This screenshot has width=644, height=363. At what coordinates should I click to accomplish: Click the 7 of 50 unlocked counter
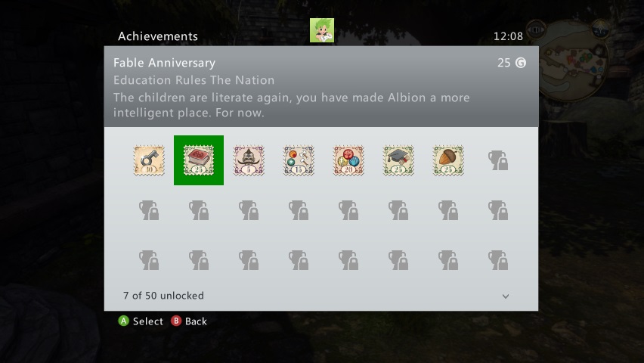[163, 296]
